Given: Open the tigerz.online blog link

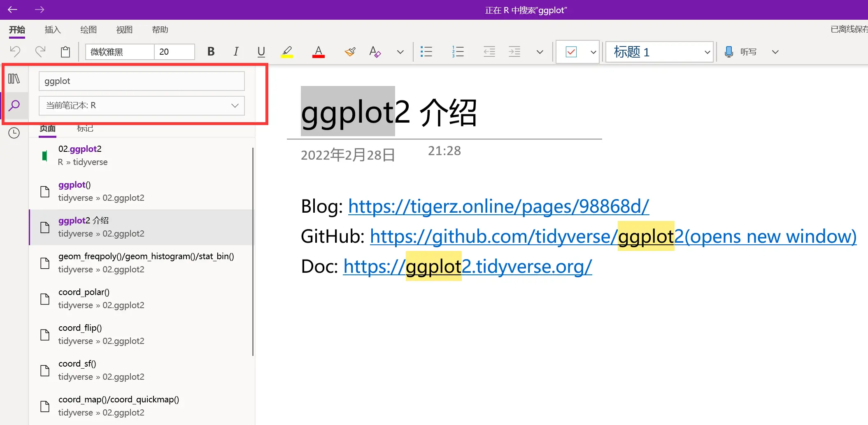Looking at the screenshot, I should 498,207.
